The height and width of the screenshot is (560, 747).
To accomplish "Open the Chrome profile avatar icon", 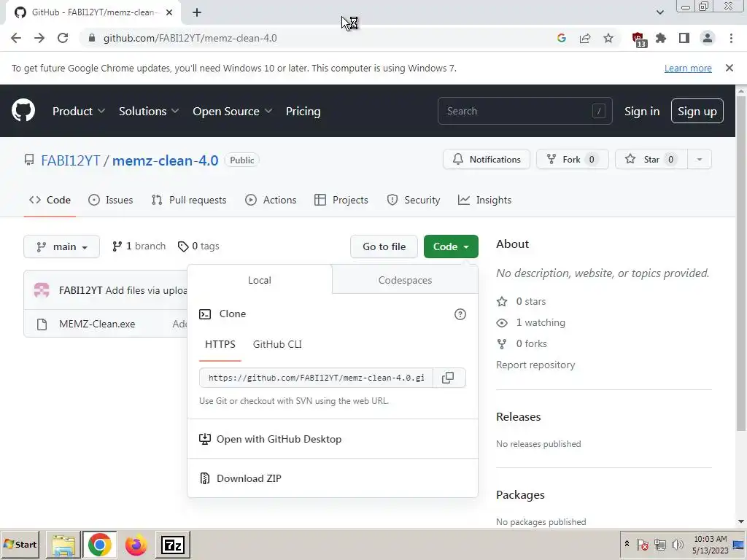I will point(708,38).
